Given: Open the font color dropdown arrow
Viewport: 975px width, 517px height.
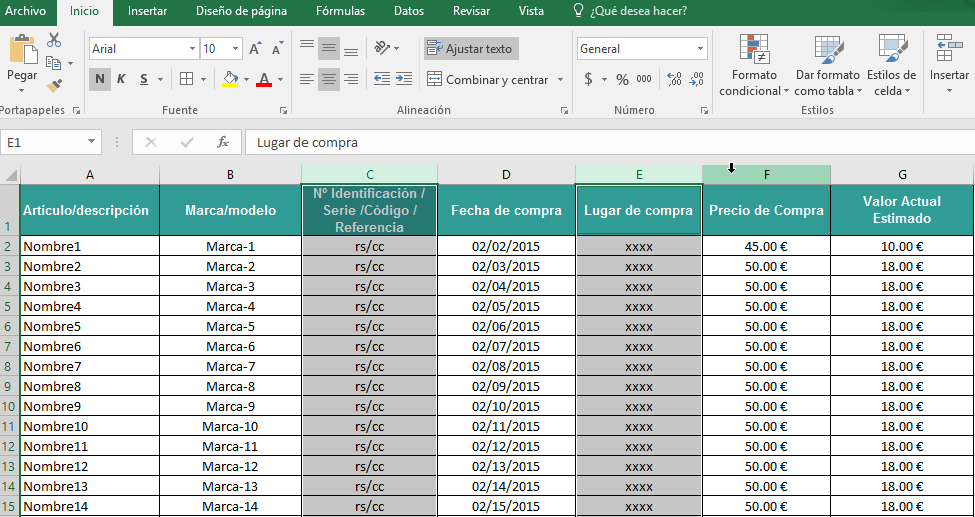Looking at the screenshot, I should pyautogui.click(x=280, y=80).
